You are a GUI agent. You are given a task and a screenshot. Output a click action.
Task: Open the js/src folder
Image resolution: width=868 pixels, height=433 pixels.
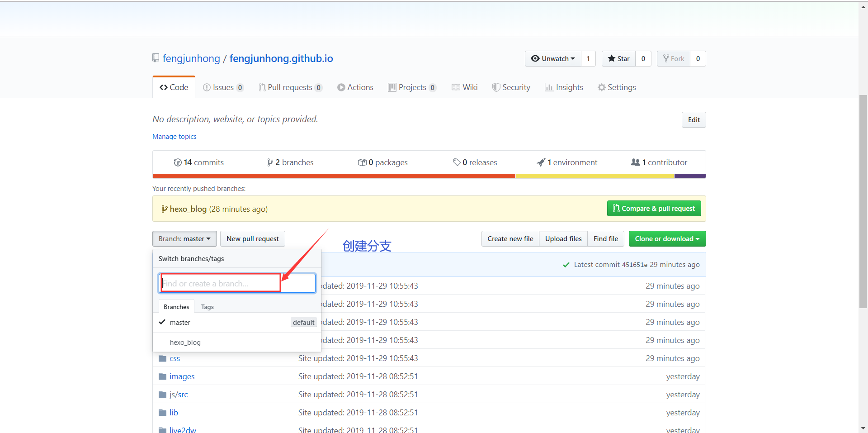[x=179, y=395]
